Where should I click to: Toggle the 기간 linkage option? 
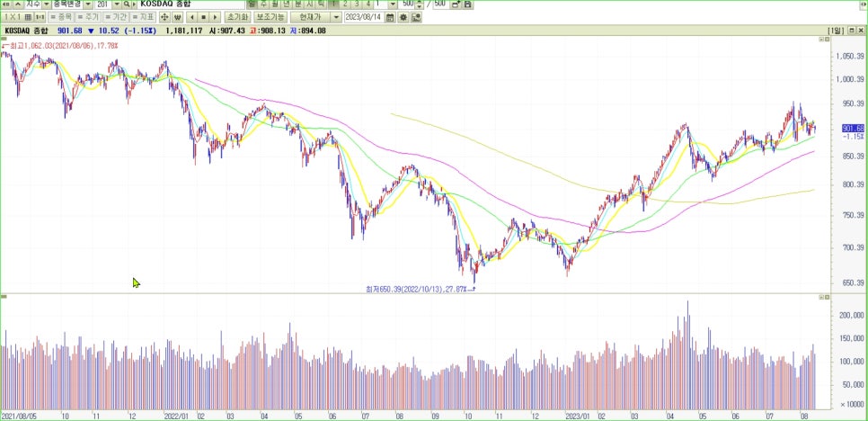click(x=116, y=17)
